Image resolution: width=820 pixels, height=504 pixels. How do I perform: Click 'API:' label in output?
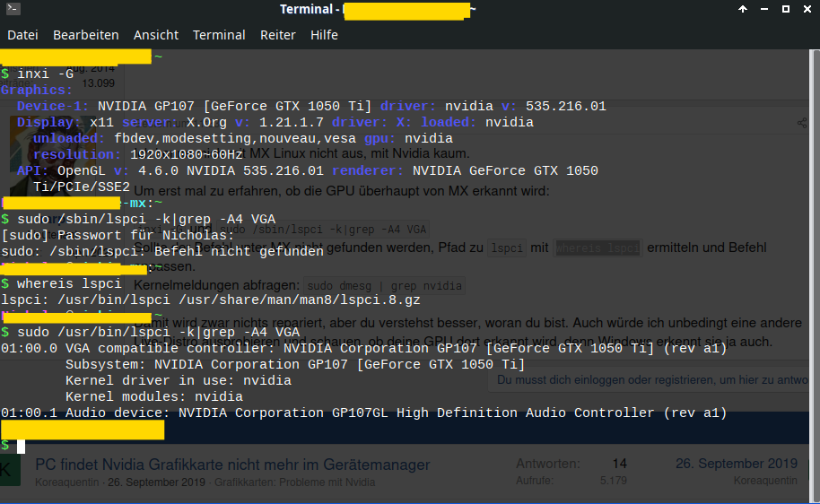click(33, 171)
